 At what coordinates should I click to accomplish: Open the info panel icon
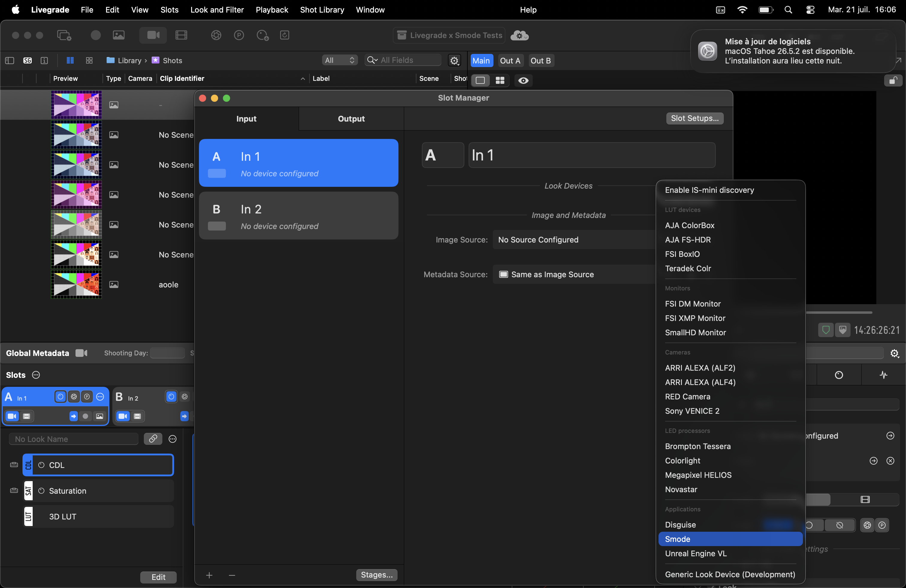[44, 60]
